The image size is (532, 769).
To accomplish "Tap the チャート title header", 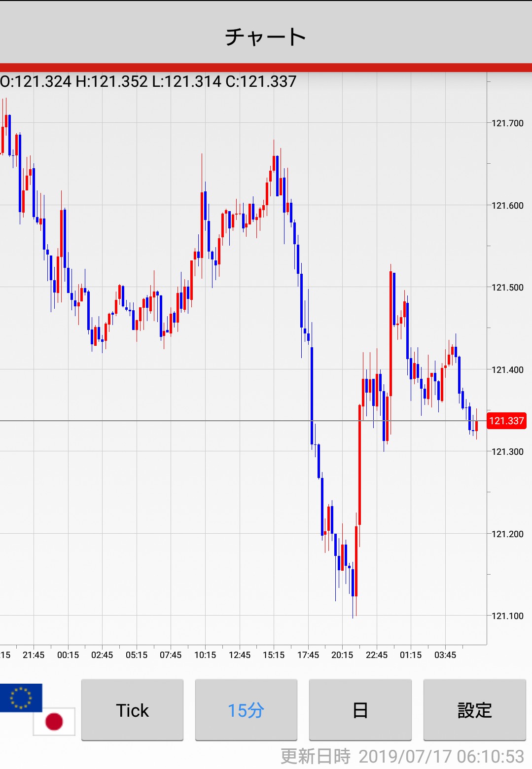I will click(266, 37).
